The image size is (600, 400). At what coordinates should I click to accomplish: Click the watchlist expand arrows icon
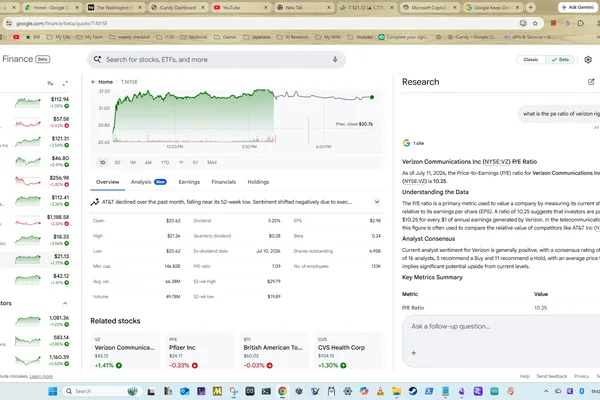coord(65,83)
